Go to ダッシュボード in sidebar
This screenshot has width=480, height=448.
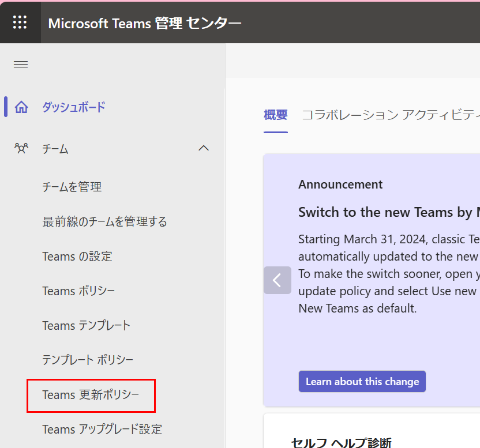tap(73, 107)
